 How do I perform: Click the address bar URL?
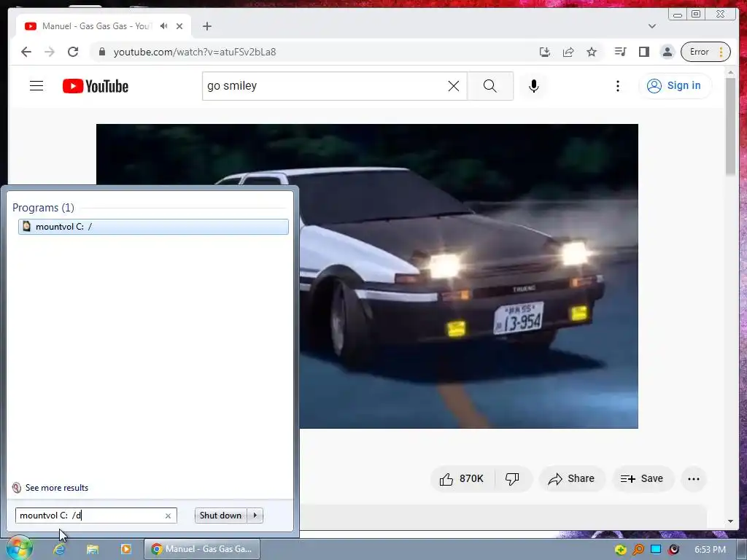tap(195, 52)
